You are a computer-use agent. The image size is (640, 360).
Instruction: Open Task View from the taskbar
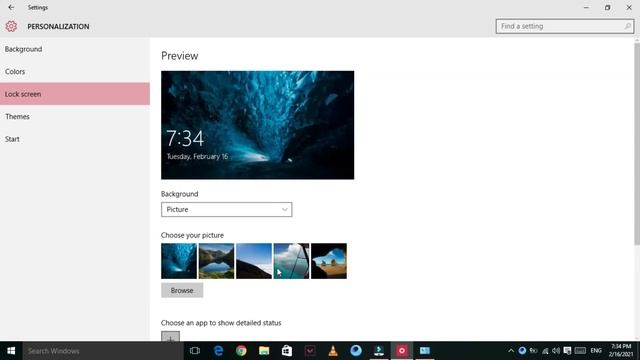195,351
